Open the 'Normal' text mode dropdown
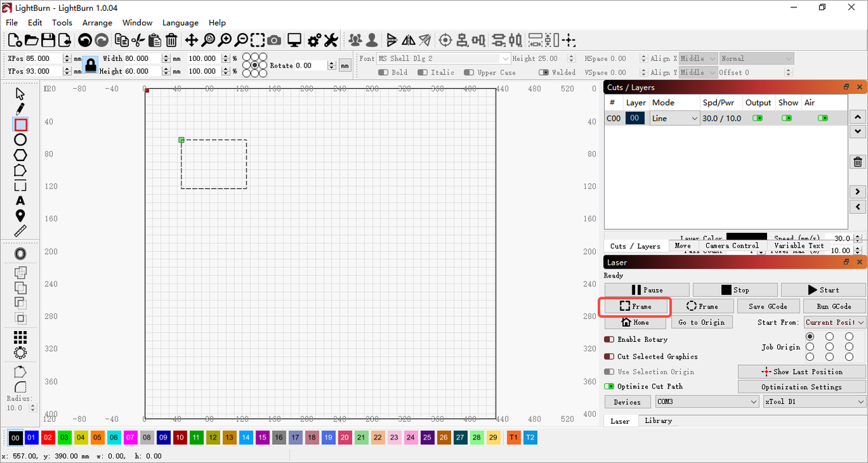The height and width of the screenshot is (463, 868). (x=756, y=59)
